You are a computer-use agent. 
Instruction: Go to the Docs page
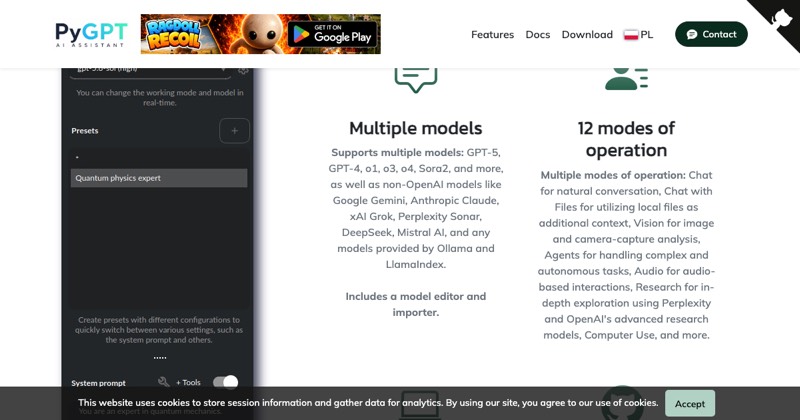pos(538,35)
